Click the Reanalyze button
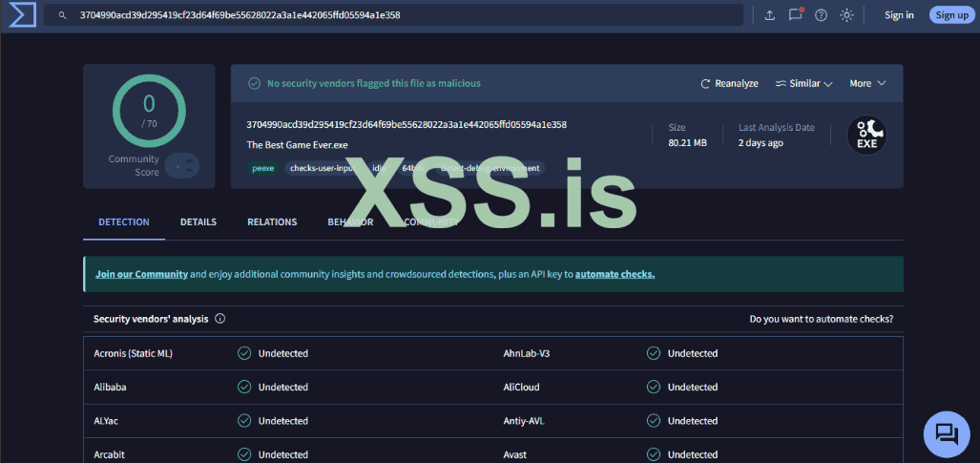 (x=729, y=83)
